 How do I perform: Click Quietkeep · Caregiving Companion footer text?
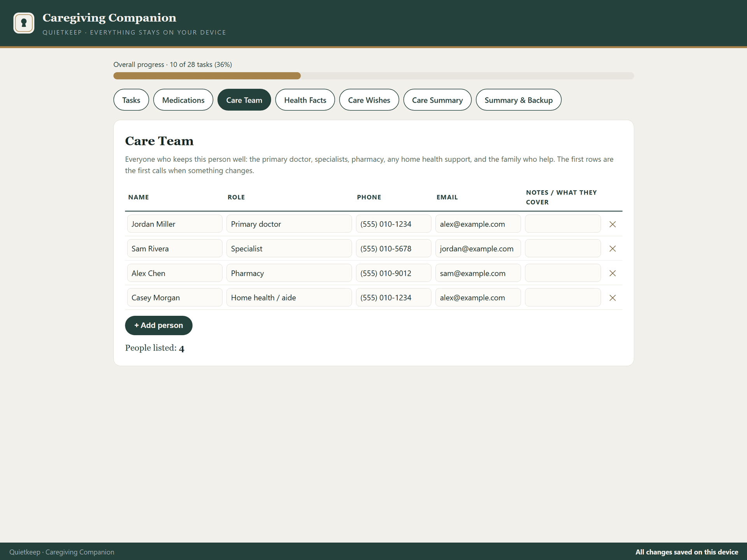tap(62, 552)
